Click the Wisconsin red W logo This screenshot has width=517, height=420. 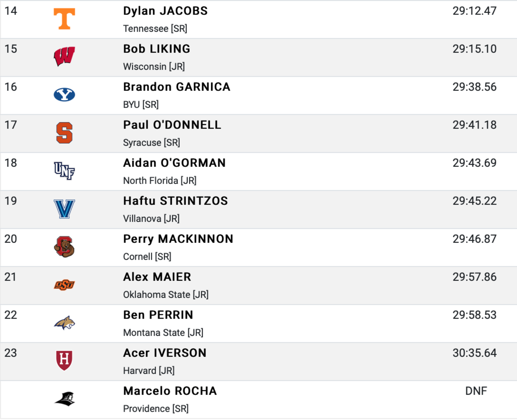point(64,56)
